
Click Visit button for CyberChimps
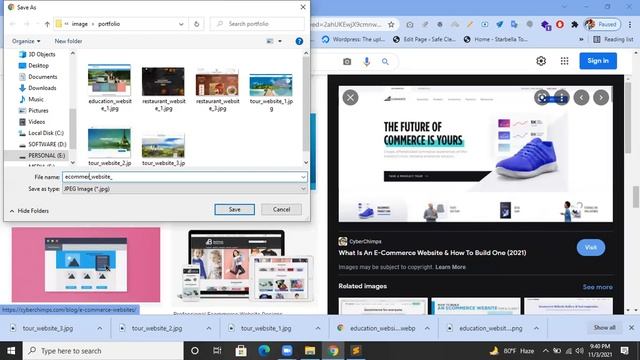pos(591,247)
